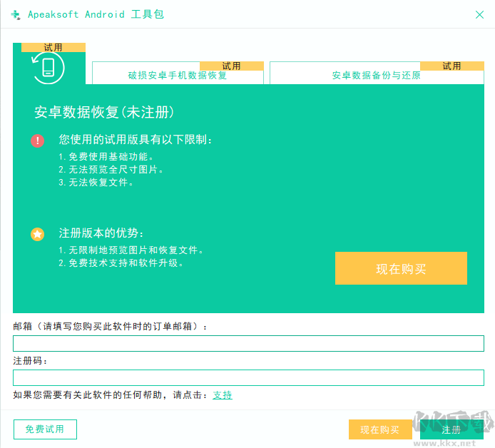This screenshot has height=448, width=495.
Task: Click the 试用 badge on 安卓数据备份与还原 tab
Action: click(452, 66)
